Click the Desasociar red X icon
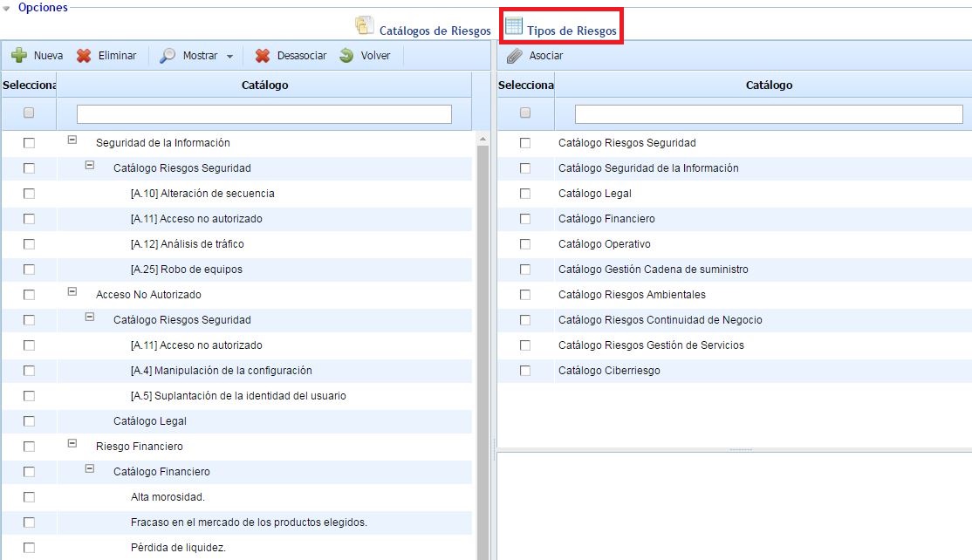The height and width of the screenshot is (560, 972). (262, 56)
